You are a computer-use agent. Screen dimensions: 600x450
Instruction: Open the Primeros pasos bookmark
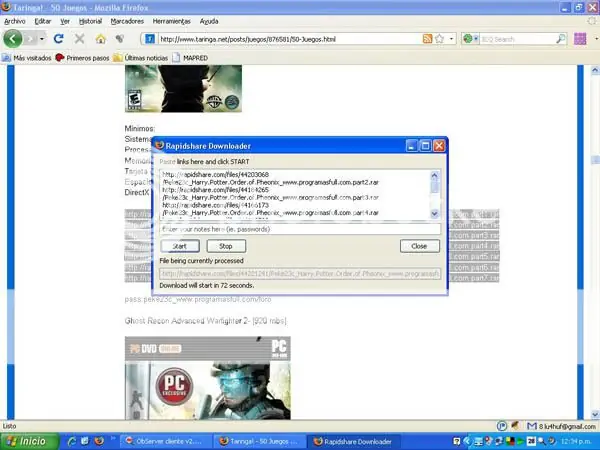point(82,58)
